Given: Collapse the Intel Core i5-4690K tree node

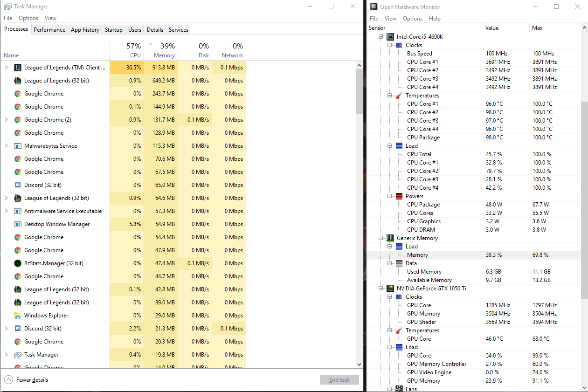Looking at the screenshot, I should [381, 36].
